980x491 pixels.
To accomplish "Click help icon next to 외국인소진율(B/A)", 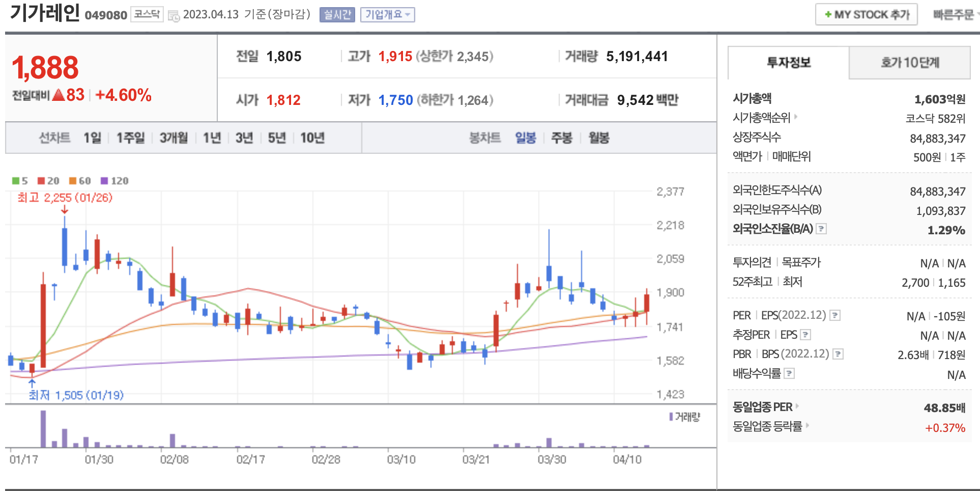I will point(821,229).
